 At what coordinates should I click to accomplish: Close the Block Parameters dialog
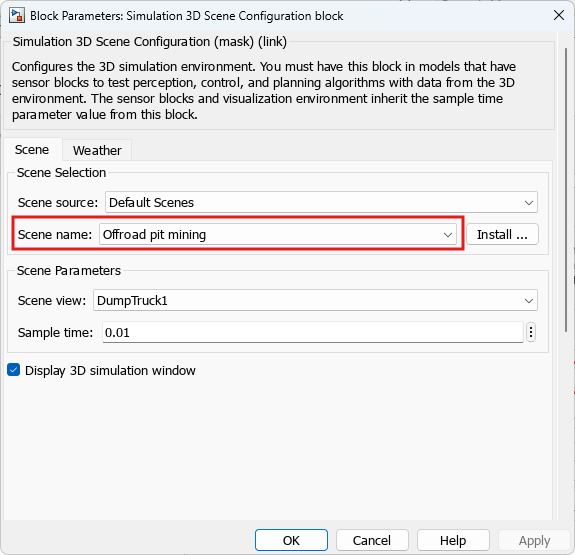pos(559,15)
